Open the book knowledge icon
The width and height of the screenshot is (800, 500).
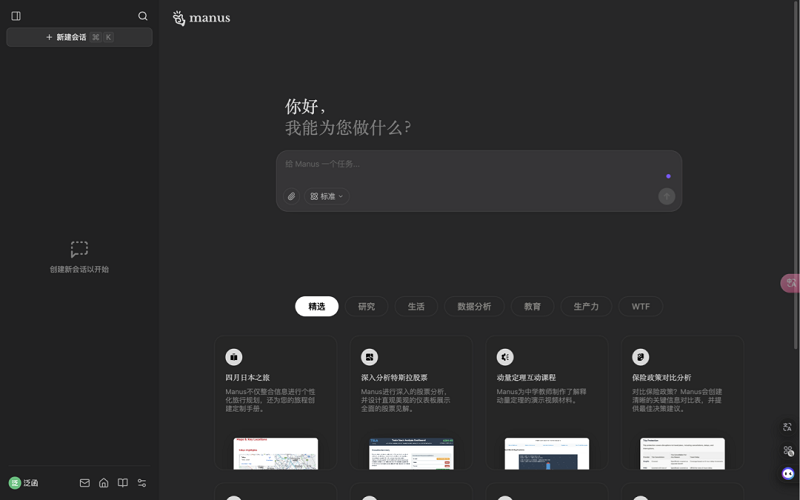click(x=123, y=483)
